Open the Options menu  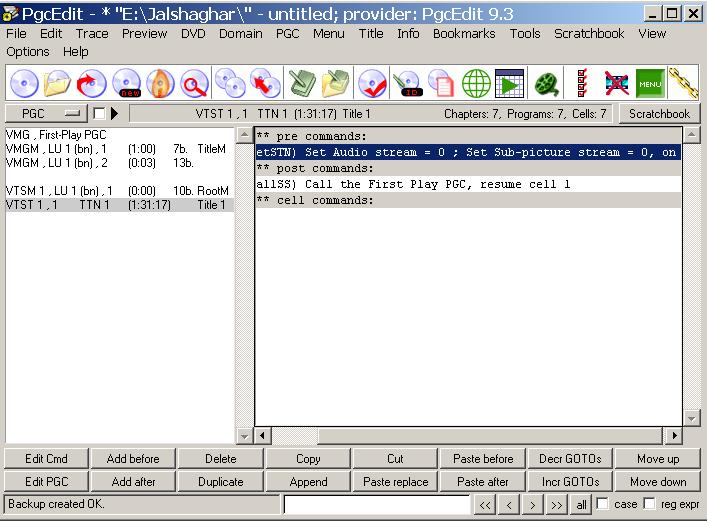click(28, 52)
